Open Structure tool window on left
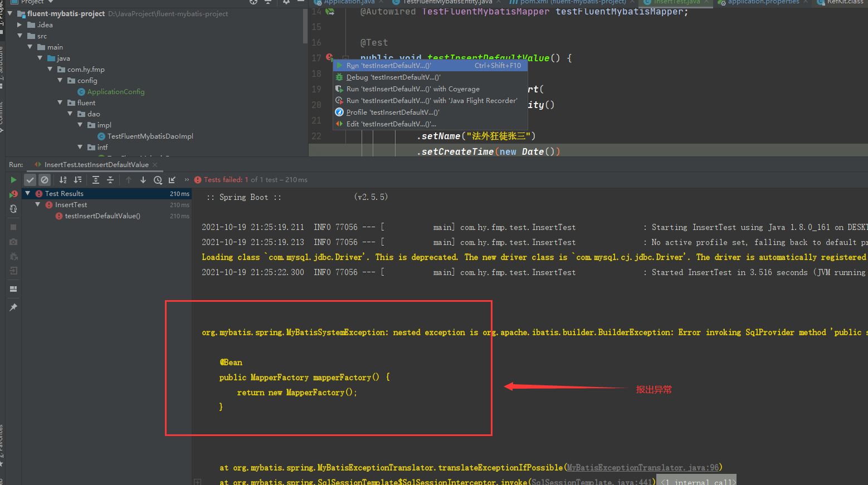Image resolution: width=868 pixels, height=485 pixels. 2,68
